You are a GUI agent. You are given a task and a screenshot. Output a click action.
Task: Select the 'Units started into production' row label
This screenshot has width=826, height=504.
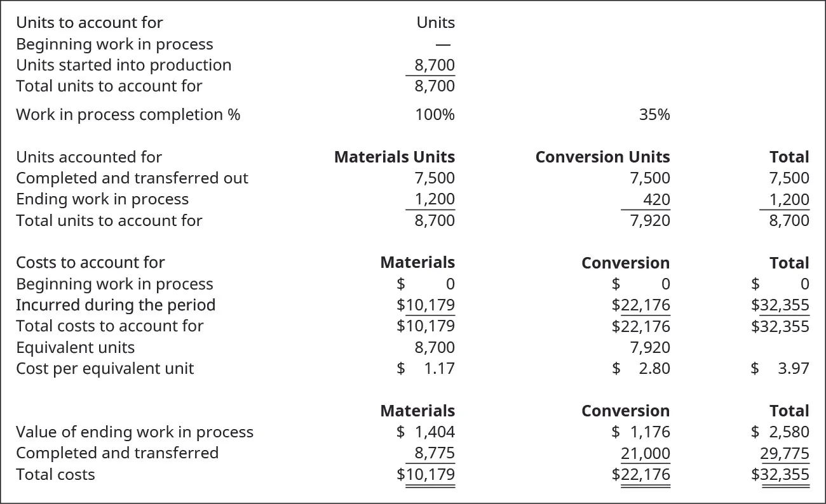pos(123,65)
